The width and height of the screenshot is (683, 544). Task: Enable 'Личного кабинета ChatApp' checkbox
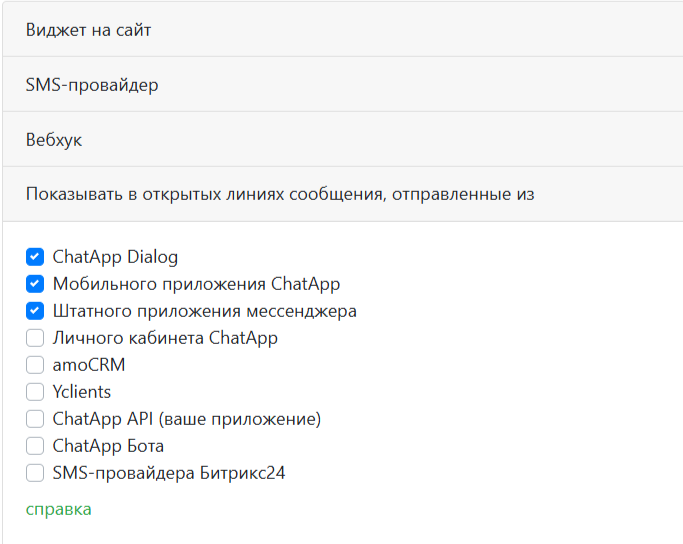pyautogui.click(x=35, y=338)
